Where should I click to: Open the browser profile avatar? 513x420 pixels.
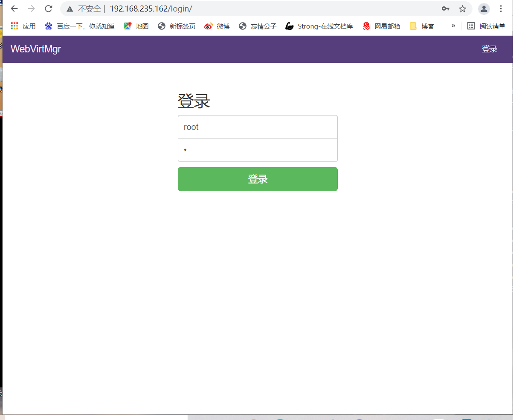484,9
